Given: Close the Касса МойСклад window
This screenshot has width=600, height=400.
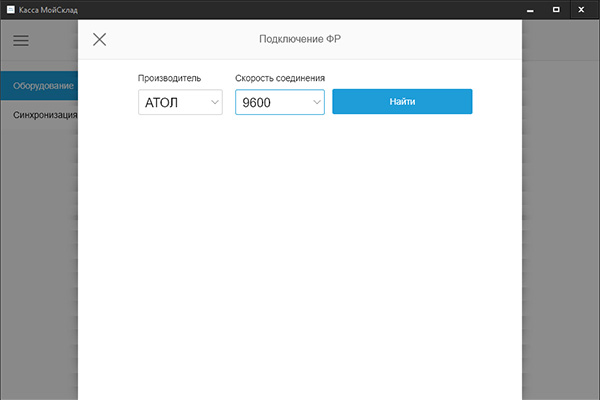Looking at the screenshot, I should click(581, 10).
